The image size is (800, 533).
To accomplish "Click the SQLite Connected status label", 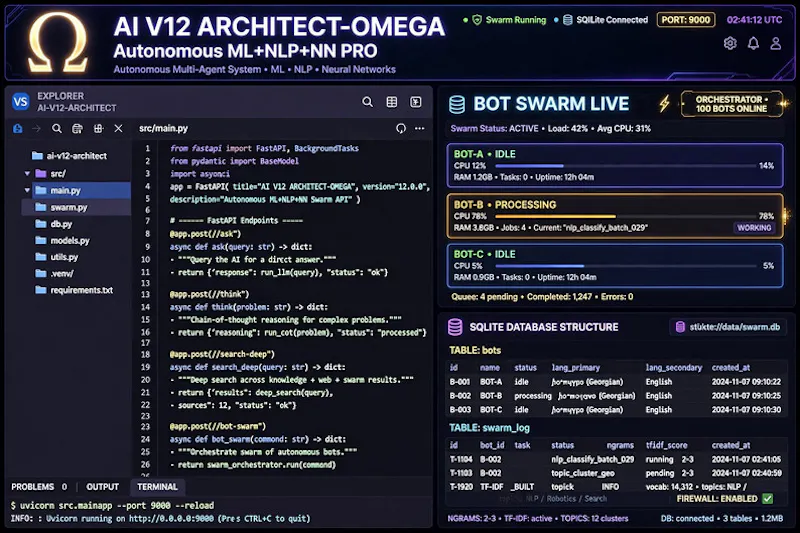I will 612,20.
